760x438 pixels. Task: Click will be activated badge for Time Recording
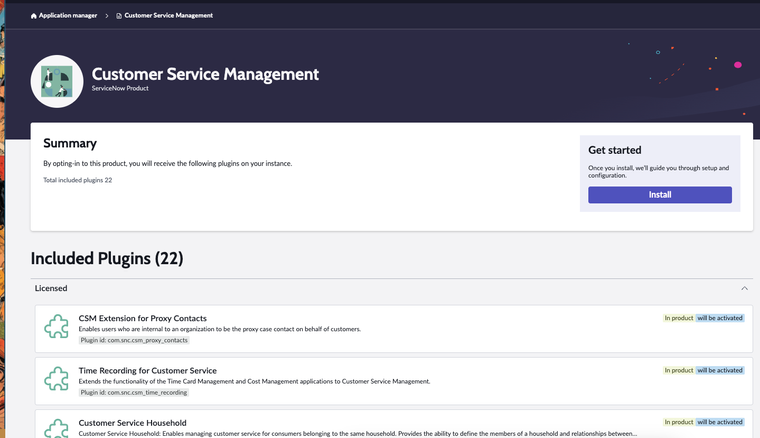point(720,370)
